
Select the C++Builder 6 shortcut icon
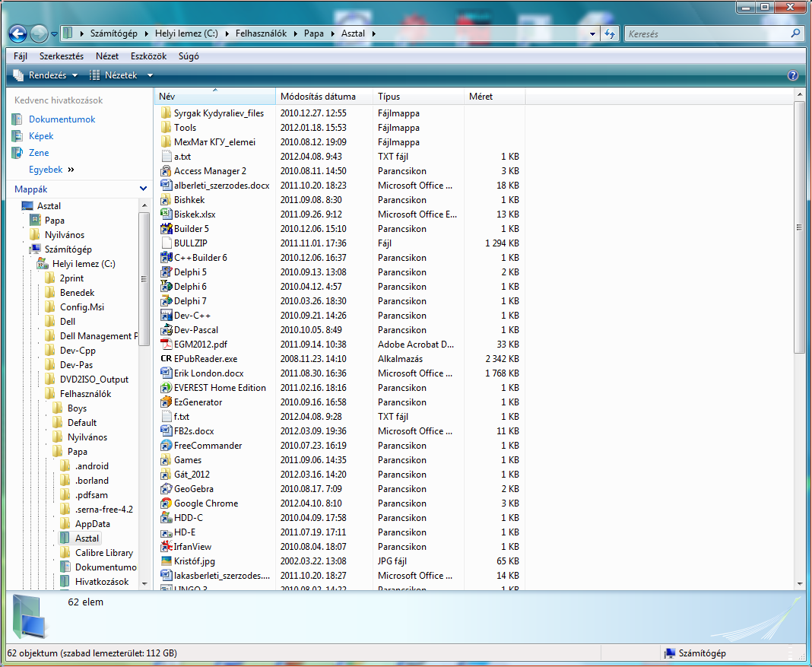pos(166,258)
